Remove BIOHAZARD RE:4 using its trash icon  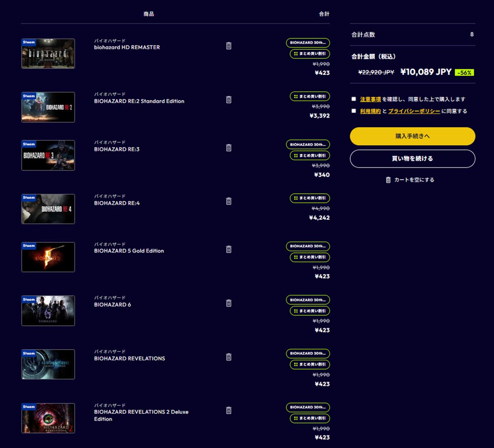coord(229,201)
